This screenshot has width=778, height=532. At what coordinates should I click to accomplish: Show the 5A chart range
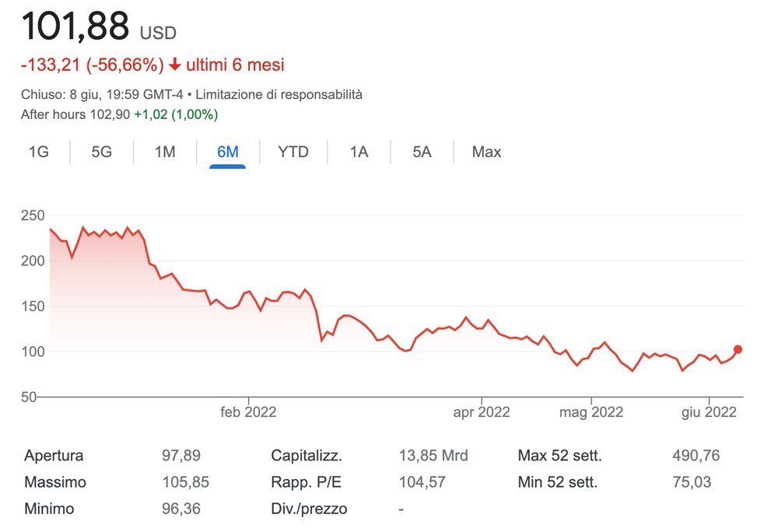(422, 152)
